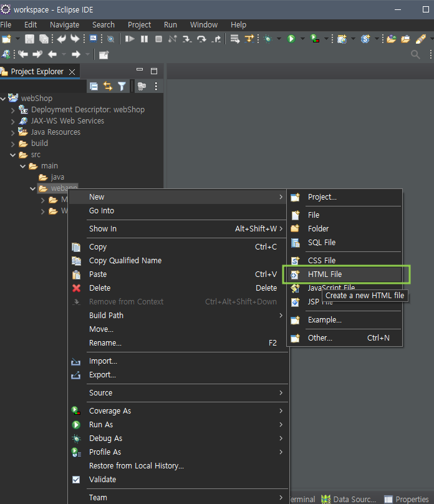Click the Debug bug toolbar icon
This screenshot has height=504, width=434.
click(x=268, y=39)
